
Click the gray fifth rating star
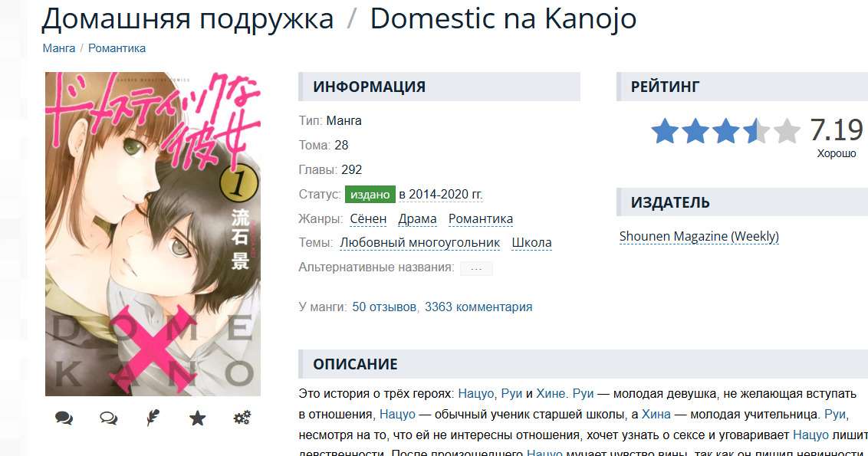click(x=787, y=131)
